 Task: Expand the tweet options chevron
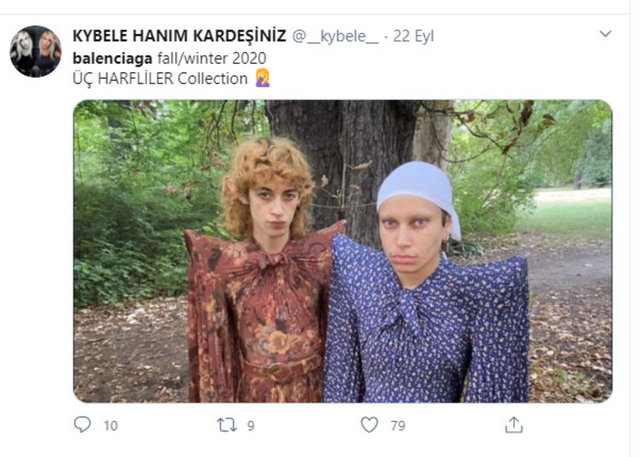click(605, 34)
